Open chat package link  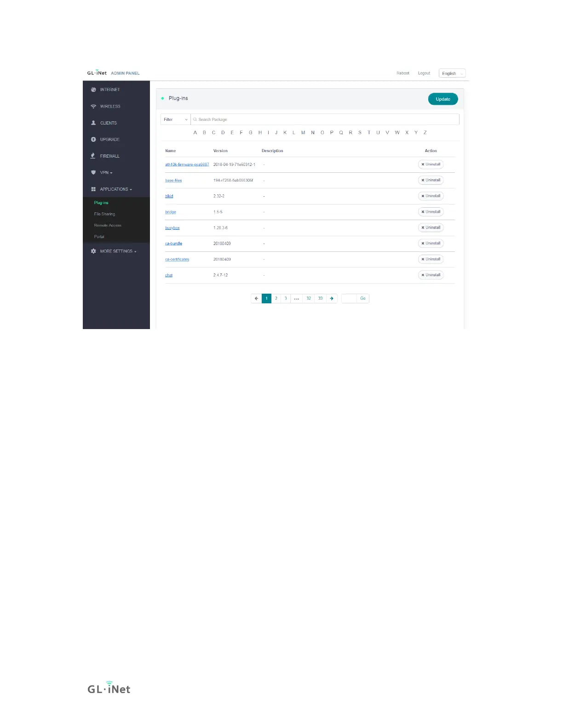point(169,275)
